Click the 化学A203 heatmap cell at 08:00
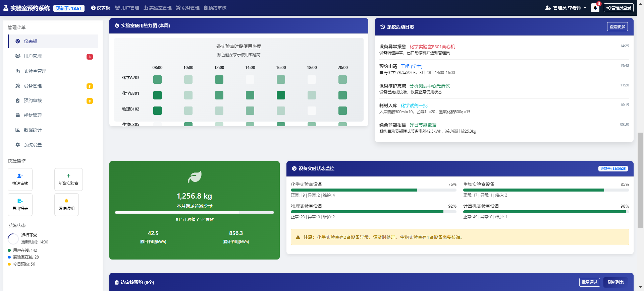 (x=157, y=79)
